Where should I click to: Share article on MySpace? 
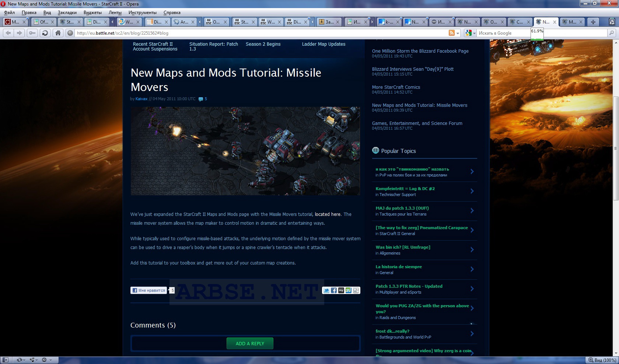tap(341, 290)
